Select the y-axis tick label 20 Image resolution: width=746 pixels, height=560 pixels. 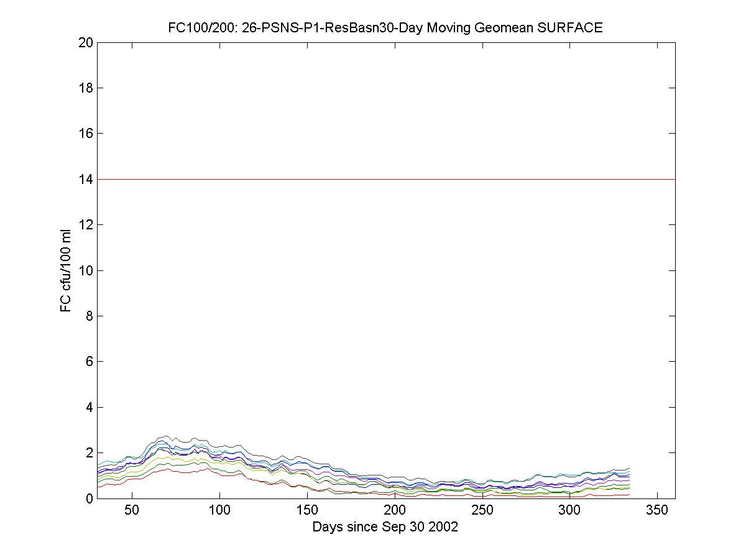pyautogui.click(x=86, y=42)
